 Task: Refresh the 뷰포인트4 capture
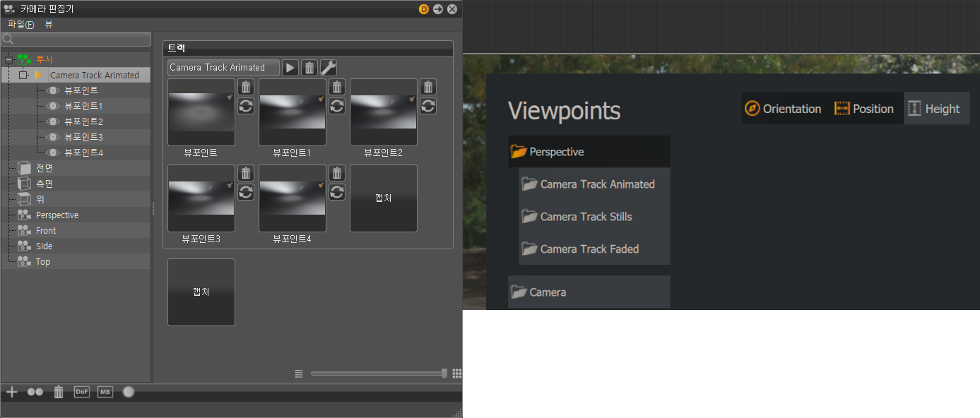coord(337,192)
